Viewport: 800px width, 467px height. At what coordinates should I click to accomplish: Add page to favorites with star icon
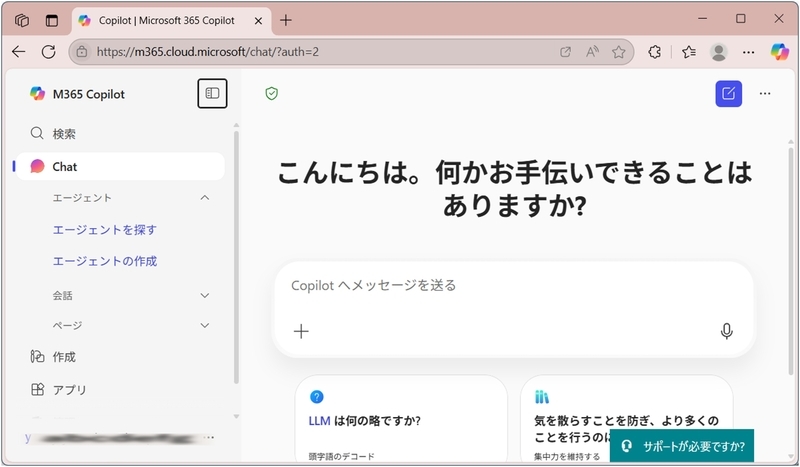click(619, 52)
